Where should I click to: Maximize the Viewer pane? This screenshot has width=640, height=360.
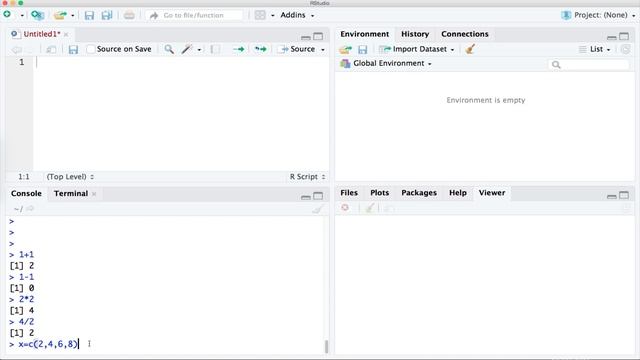(624, 195)
